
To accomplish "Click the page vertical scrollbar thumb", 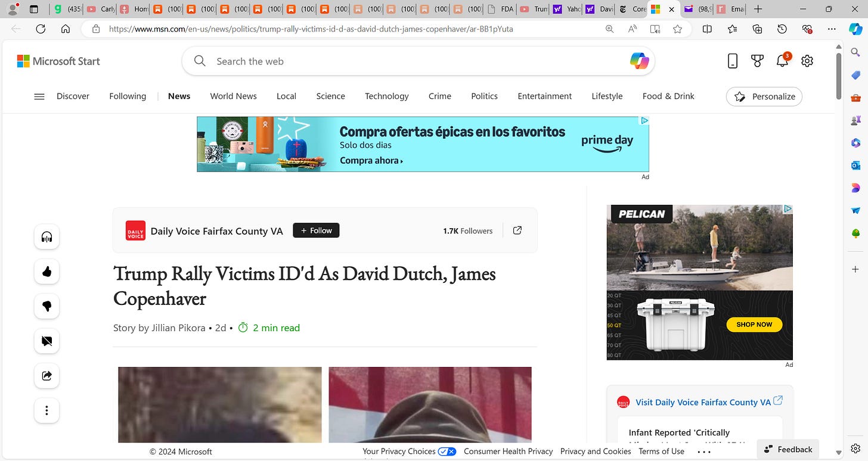I will [839, 76].
